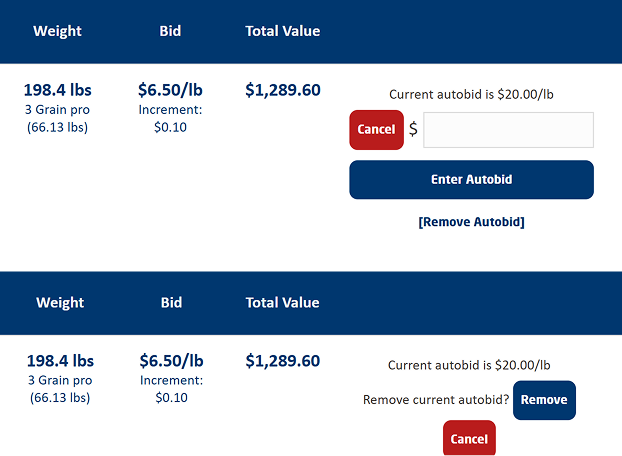
Task: Select the $1,289.60 total in the lower table
Action: click(283, 361)
